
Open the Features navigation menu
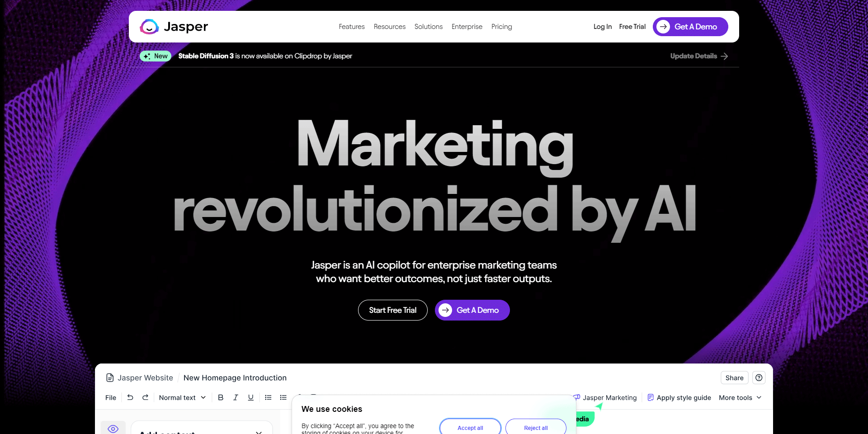[351, 27]
